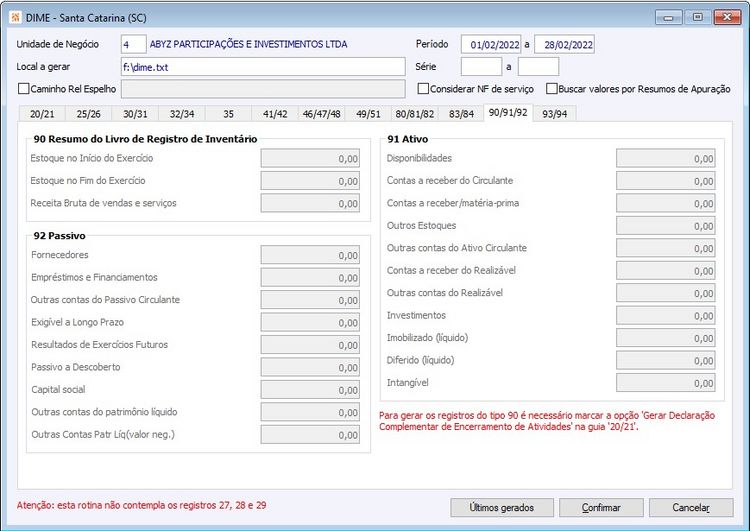The height and width of the screenshot is (531, 750).
Task: Click Contas a receber do Circulante field
Action: (x=666, y=181)
